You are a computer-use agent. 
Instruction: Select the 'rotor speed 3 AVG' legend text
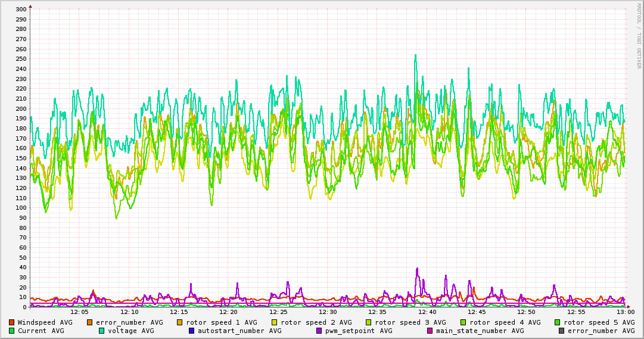410,322
